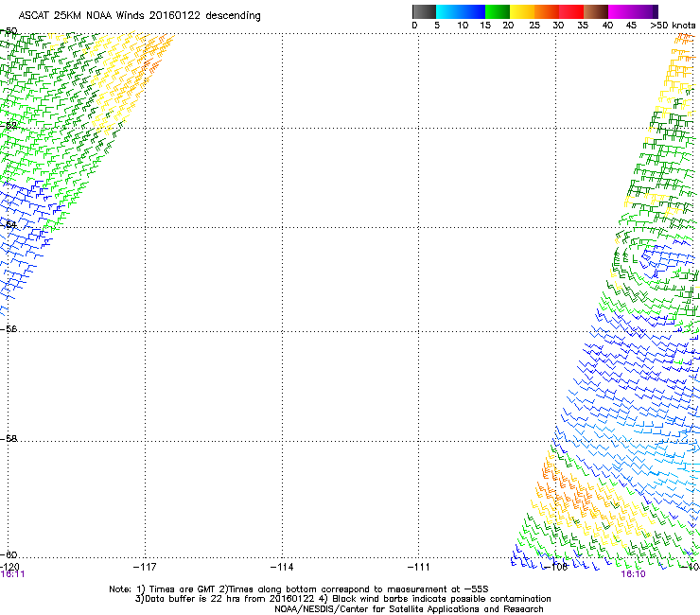
Task: Click the '45' label under the color bar
Action: click(x=631, y=26)
